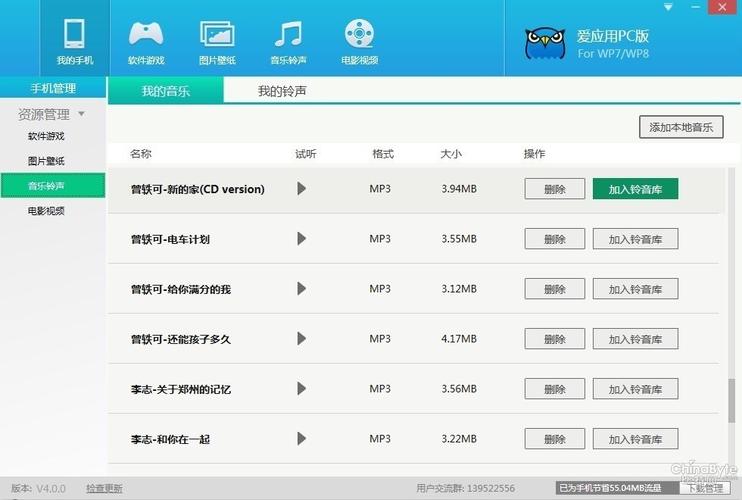Delete 曾轶可-新的家(CD version)
The width and height of the screenshot is (742, 500).
[x=555, y=189]
